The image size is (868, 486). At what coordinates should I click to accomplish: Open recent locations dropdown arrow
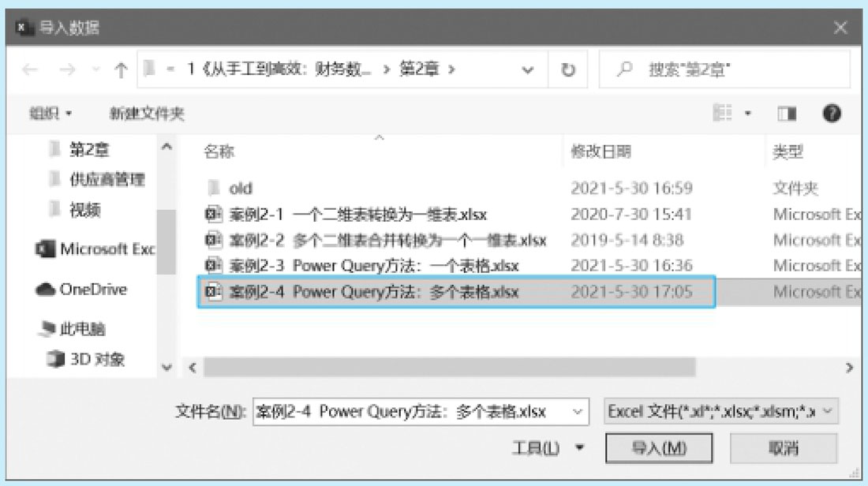pos(95,69)
